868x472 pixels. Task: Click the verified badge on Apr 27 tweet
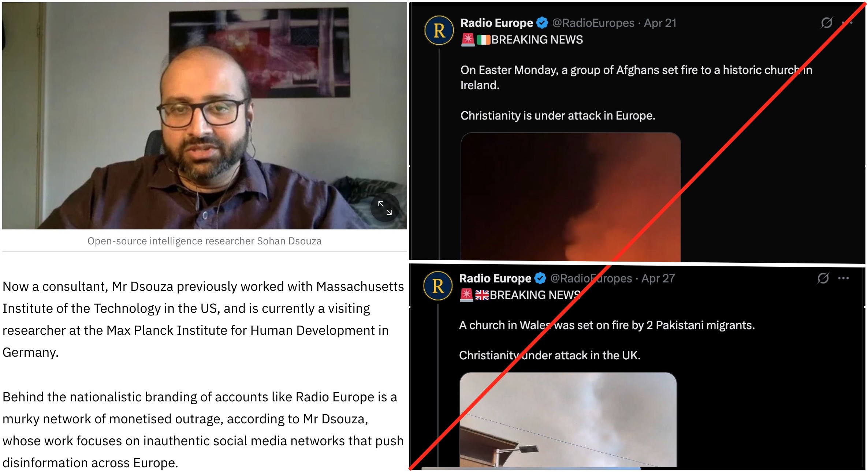pyautogui.click(x=540, y=278)
